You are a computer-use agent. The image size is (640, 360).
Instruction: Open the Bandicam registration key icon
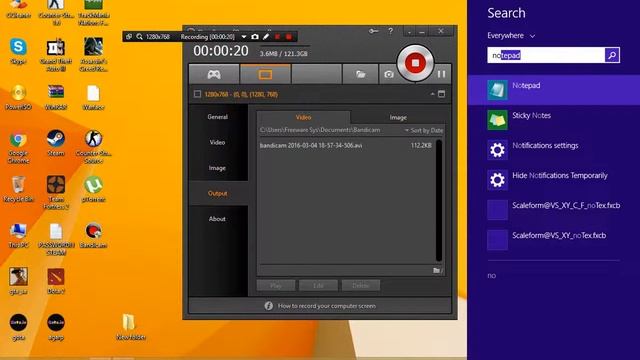click(x=373, y=31)
